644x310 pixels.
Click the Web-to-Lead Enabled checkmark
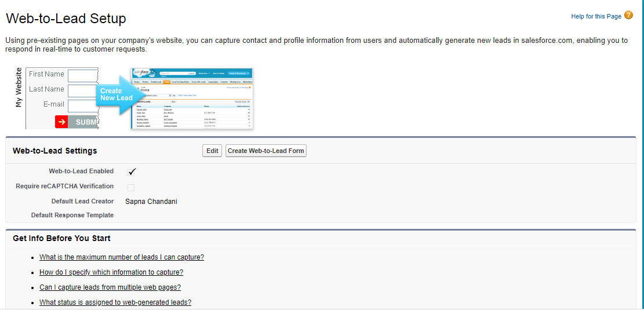coord(132,172)
